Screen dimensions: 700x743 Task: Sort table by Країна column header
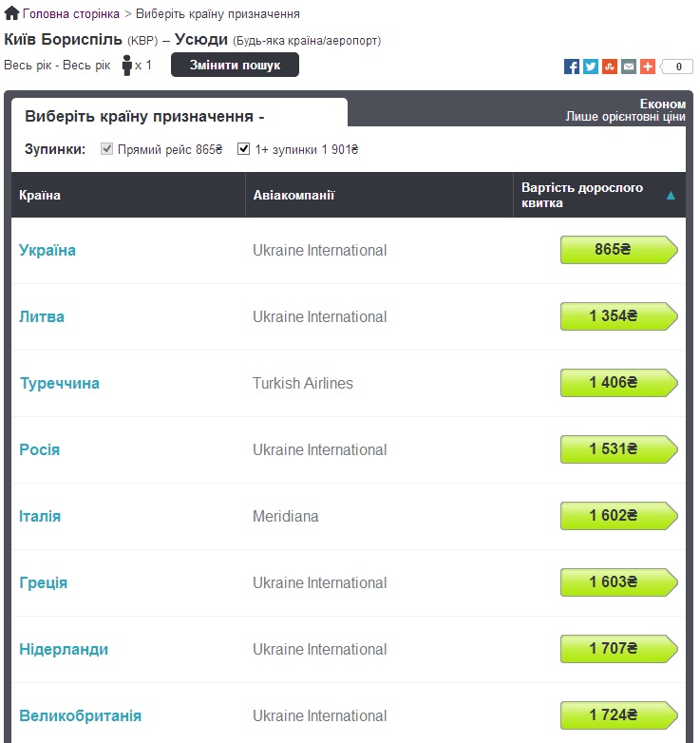pos(40,196)
